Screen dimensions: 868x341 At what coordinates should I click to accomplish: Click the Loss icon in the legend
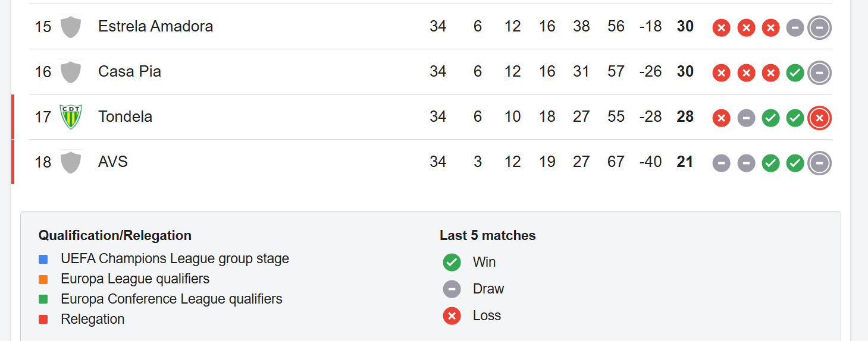[452, 315]
